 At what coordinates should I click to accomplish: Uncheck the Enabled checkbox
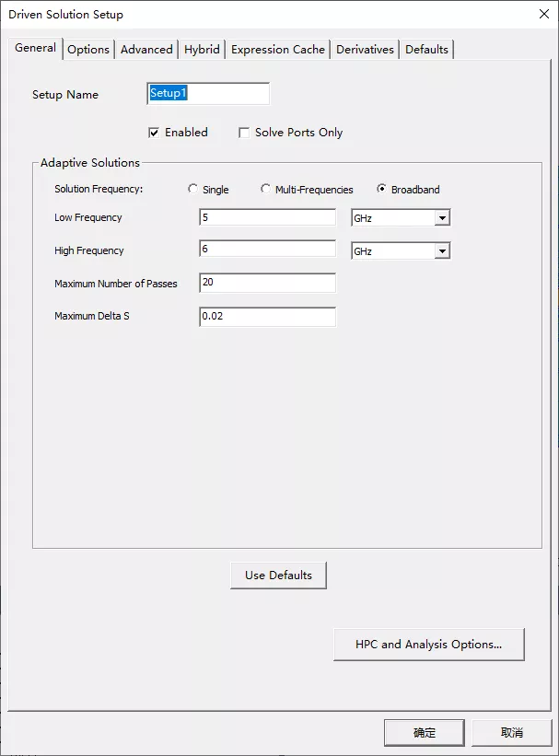[154, 133]
